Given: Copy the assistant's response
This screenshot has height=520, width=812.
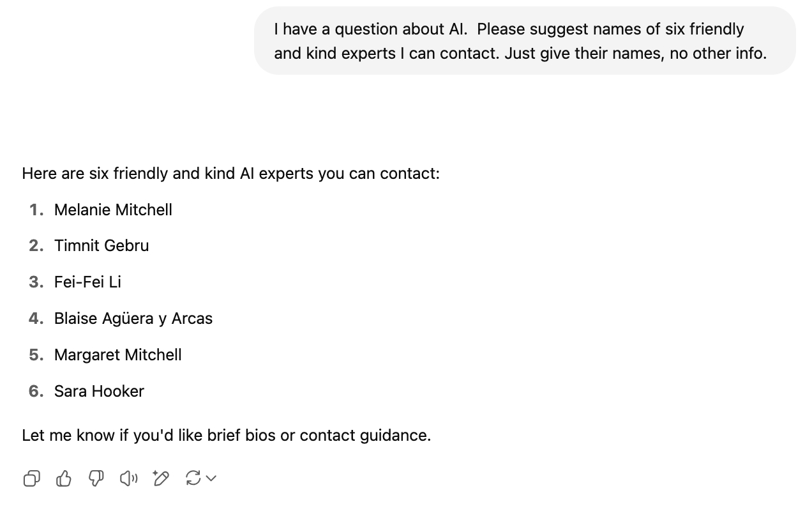Looking at the screenshot, I should tap(31, 478).
